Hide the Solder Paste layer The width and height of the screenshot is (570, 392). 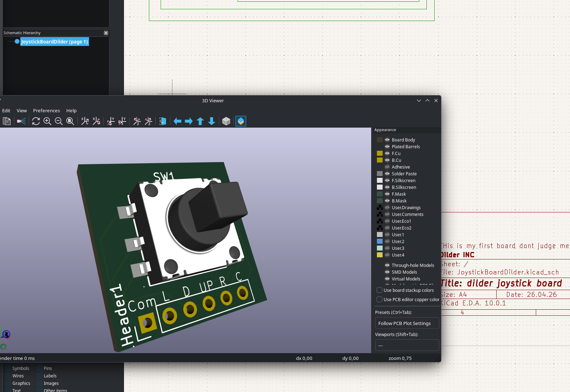coord(387,174)
